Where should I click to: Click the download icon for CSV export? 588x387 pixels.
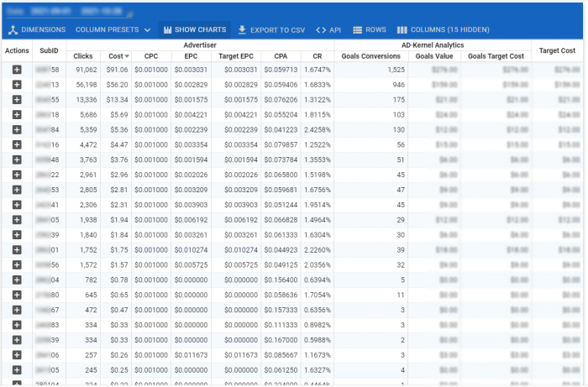coord(242,29)
